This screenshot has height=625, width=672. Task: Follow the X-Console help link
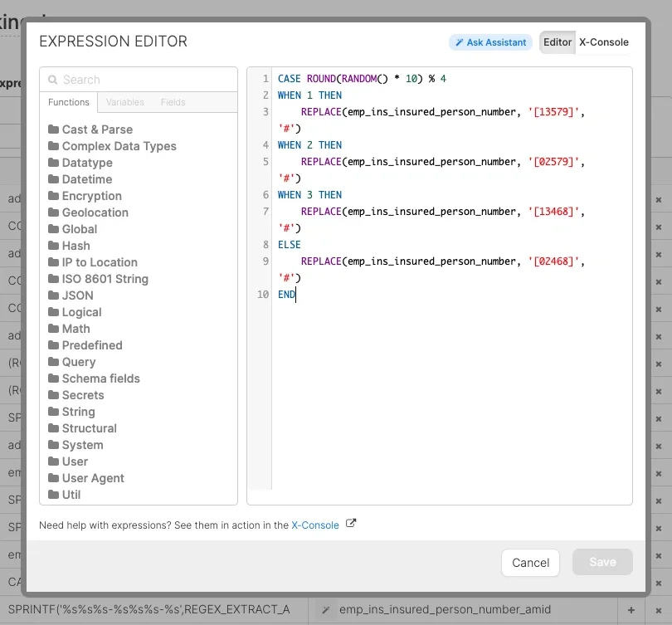coord(315,525)
